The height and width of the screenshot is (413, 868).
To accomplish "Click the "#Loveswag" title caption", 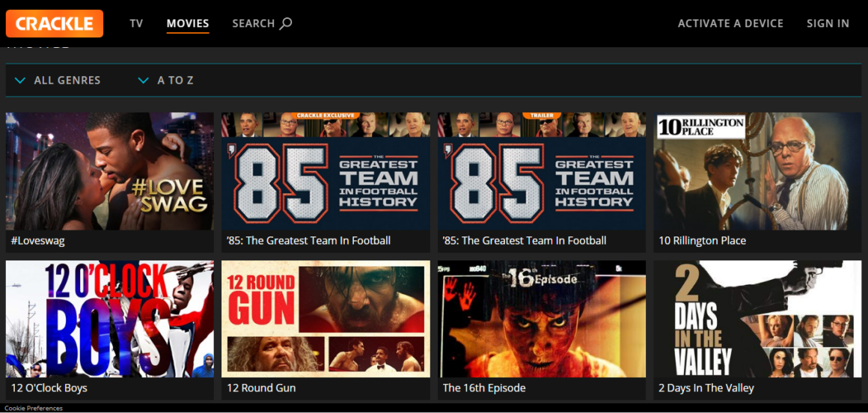I will pyautogui.click(x=37, y=241).
